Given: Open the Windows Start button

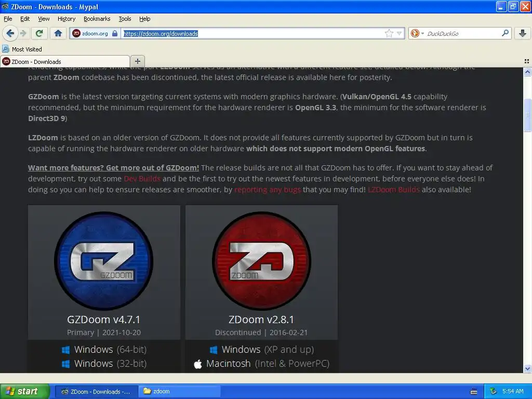Looking at the screenshot, I should 25,392.
